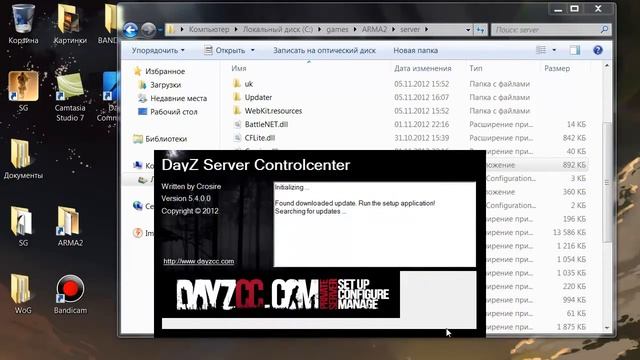
Task: Toggle the preview pane icon
Action: coord(575,50)
